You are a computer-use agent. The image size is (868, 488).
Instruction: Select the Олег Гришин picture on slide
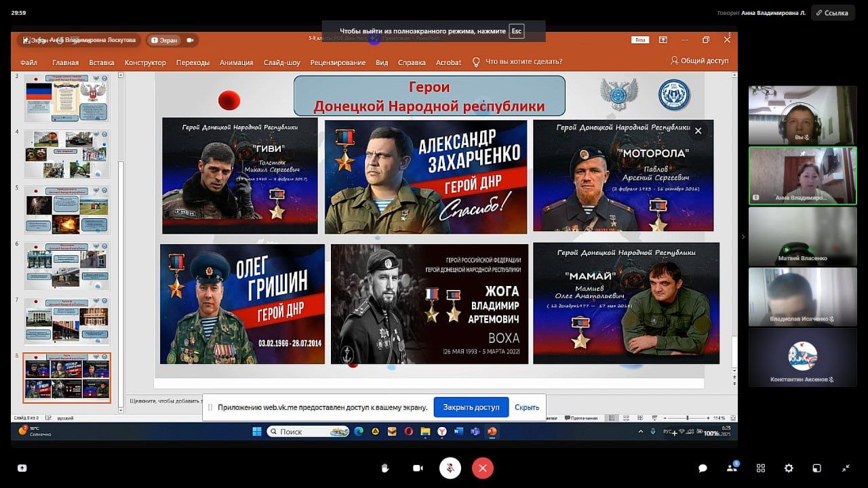click(x=242, y=304)
